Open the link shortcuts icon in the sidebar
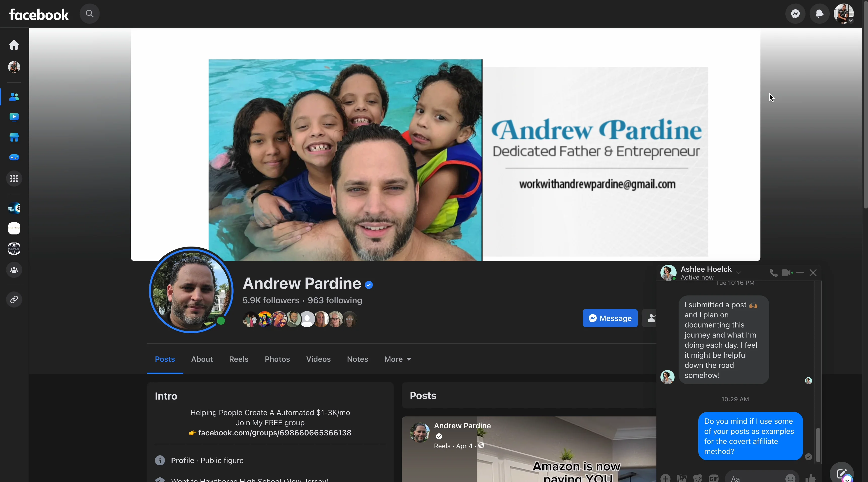Viewport: 868px width, 482px height. coord(14,299)
